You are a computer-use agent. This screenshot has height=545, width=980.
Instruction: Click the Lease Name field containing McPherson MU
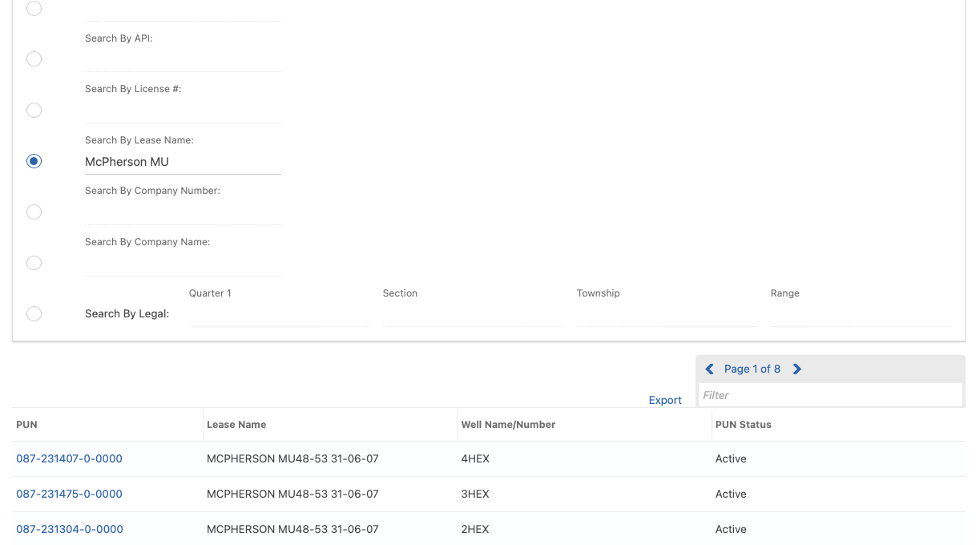183,162
